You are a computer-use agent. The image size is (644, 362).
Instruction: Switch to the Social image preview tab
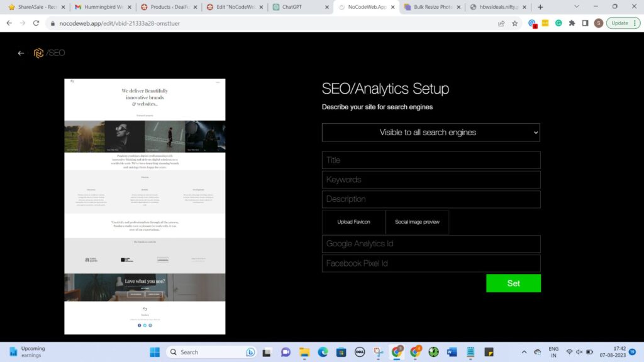click(x=418, y=222)
